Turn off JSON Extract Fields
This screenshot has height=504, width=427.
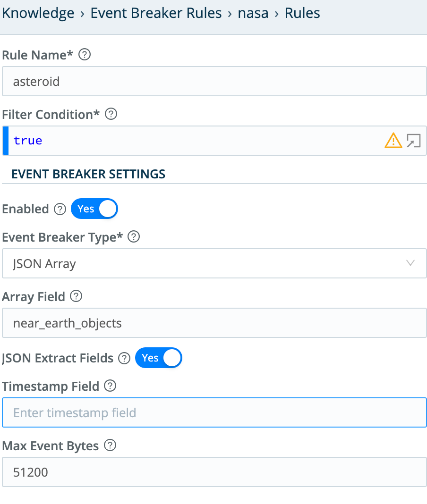coord(158,358)
